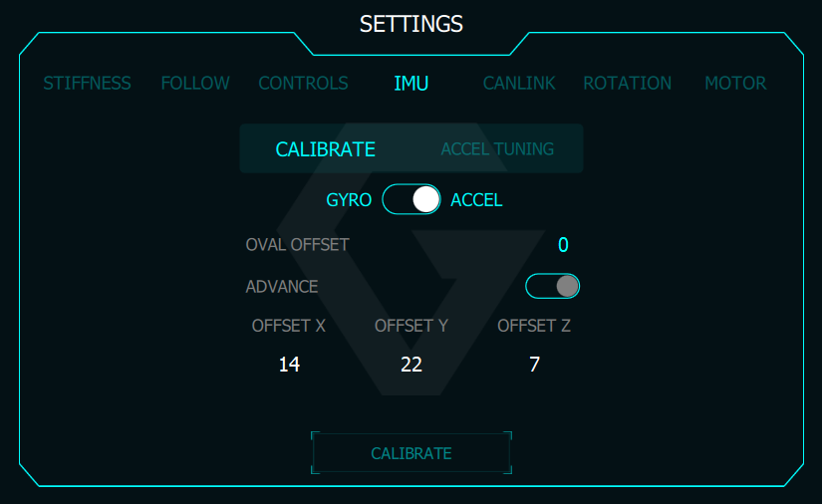Open the ACCEL TUNING sub-tab
Image resolution: width=822 pixels, height=504 pixels.
(x=497, y=149)
